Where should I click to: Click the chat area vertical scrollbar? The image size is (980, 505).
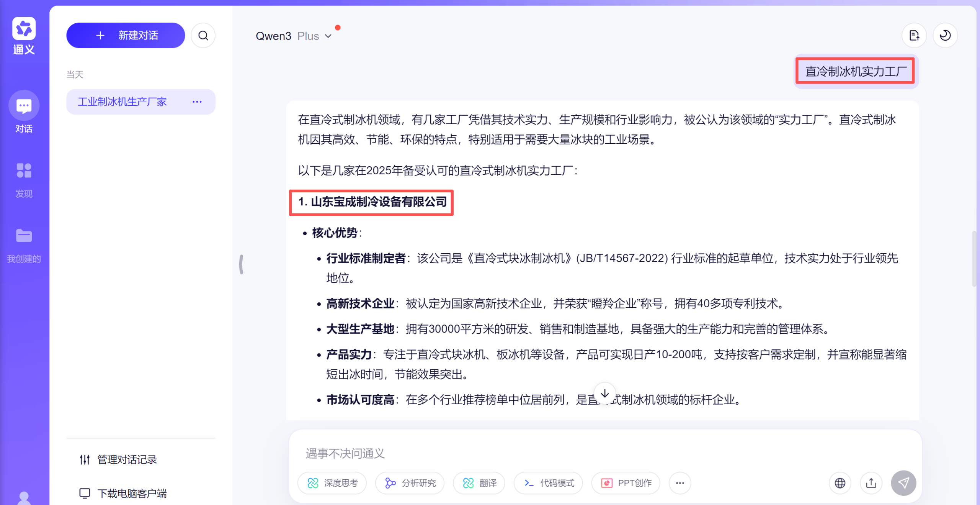pos(973,259)
